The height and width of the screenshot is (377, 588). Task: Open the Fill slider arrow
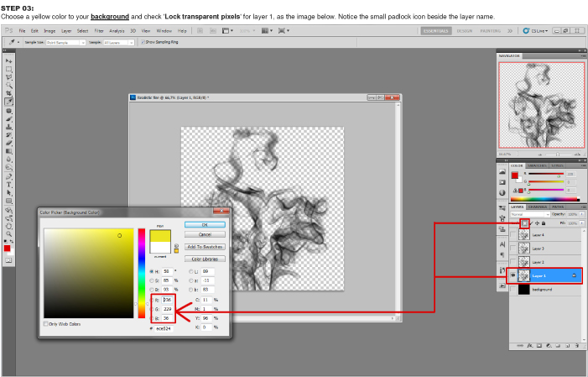[581, 223]
